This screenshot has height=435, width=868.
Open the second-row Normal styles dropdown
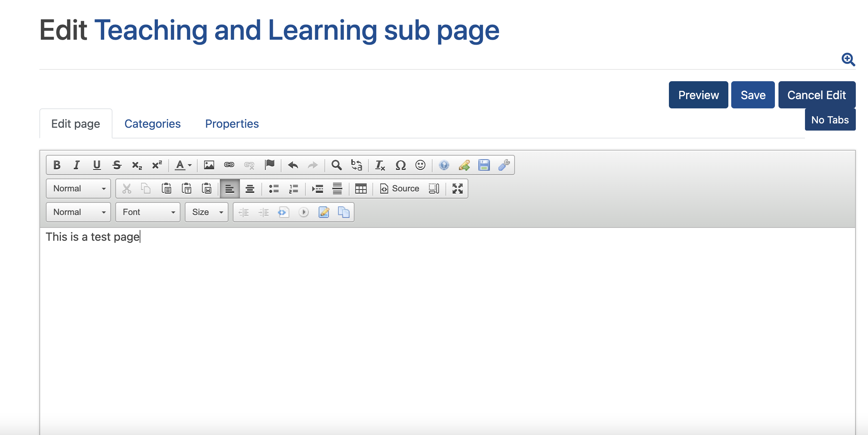coord(78,189)
